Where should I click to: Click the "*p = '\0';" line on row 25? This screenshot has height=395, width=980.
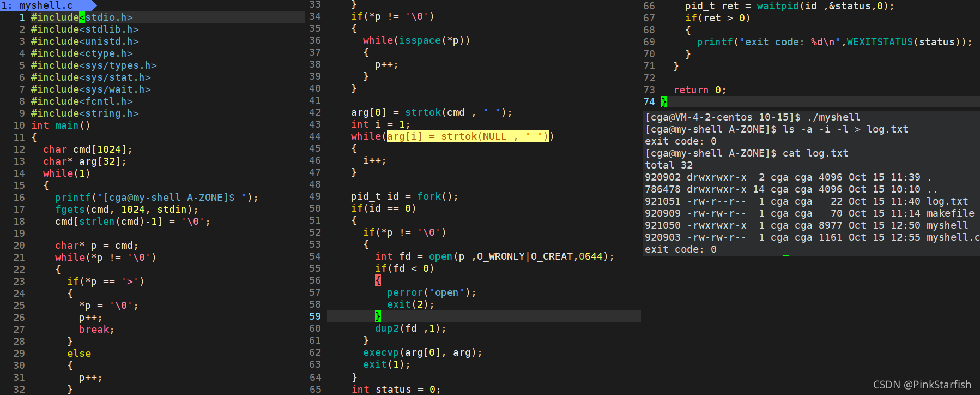[108, 306]
